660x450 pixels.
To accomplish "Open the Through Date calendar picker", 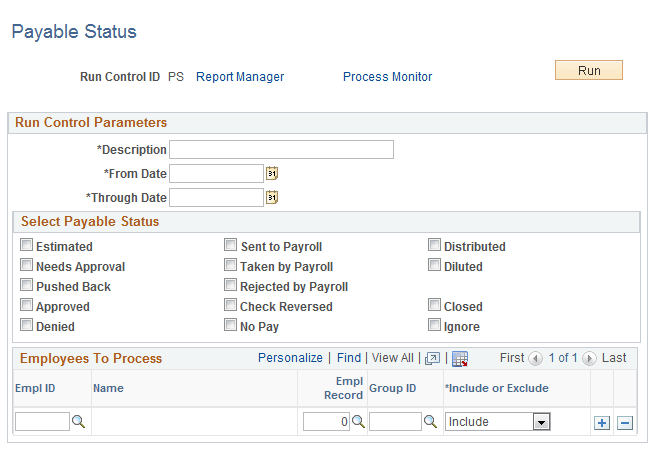I will [x=271, y=197].
